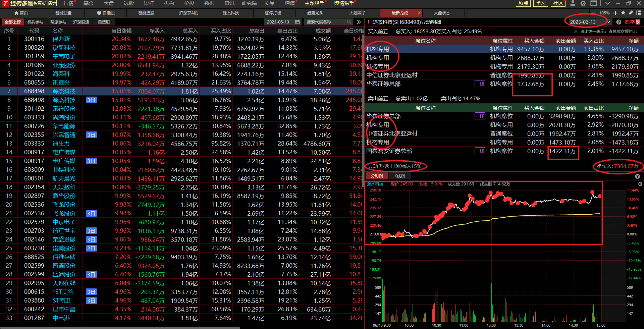Click the 经传多赢 app logo
Viewport: 644px width, 329px height.
pos(23,3)
